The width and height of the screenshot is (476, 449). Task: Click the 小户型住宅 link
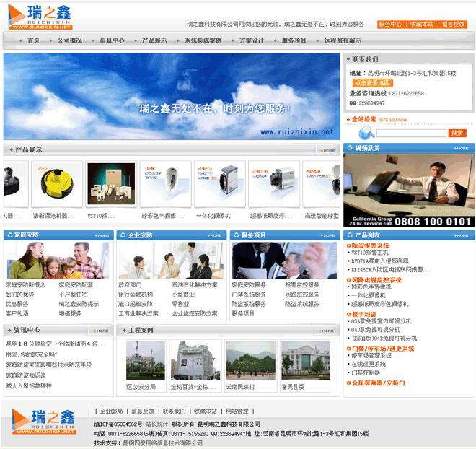tap(73, 295)
